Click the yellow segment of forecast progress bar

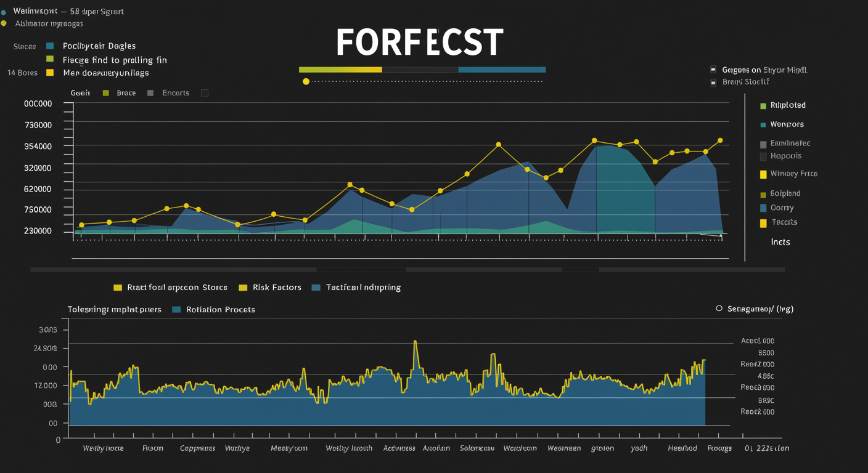pyautogui.click(x=340, y=70)
